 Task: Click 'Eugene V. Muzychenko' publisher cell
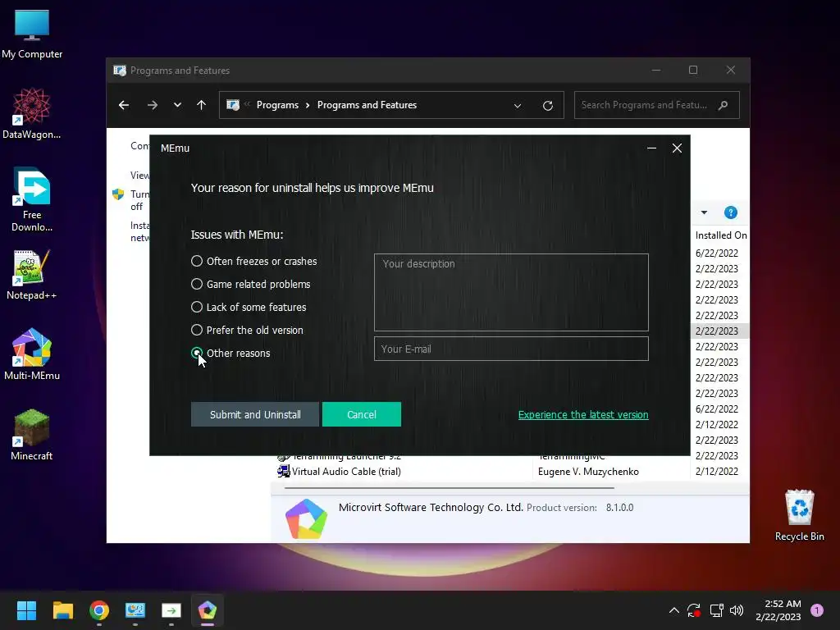(588, 472)
